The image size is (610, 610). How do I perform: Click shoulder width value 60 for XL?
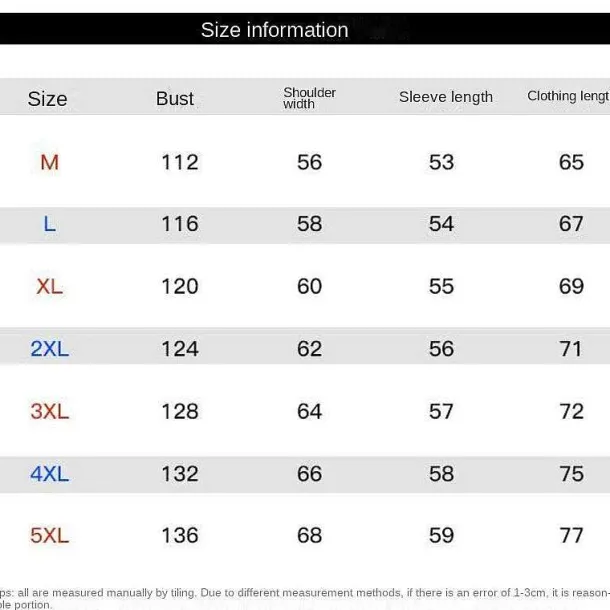click(x=309, y=286)
